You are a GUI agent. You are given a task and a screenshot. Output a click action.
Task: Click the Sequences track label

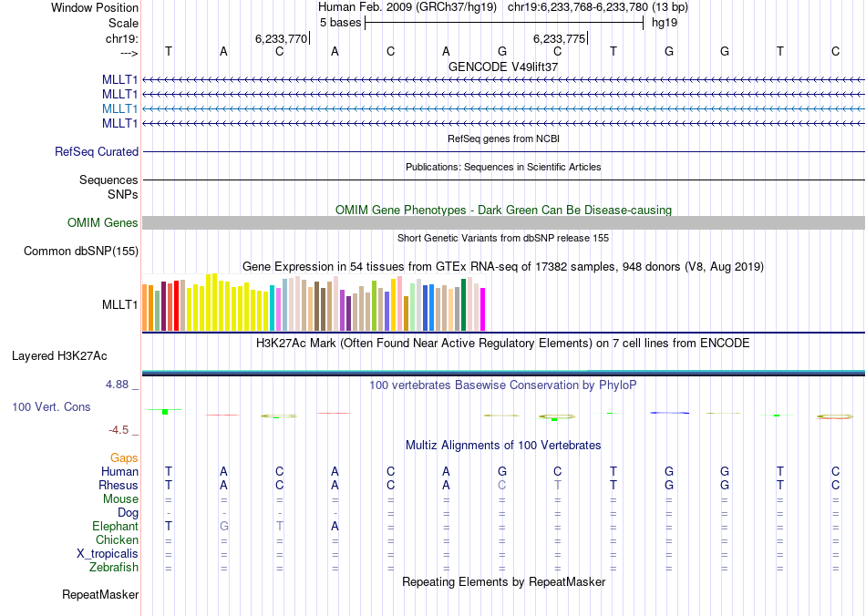pyautogui.click(x=108, y=180)
